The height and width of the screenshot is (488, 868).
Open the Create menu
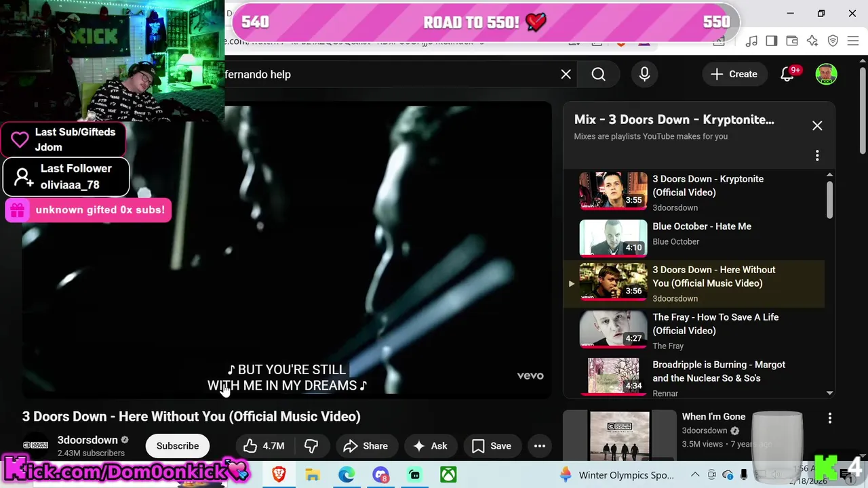coord(734,75)
